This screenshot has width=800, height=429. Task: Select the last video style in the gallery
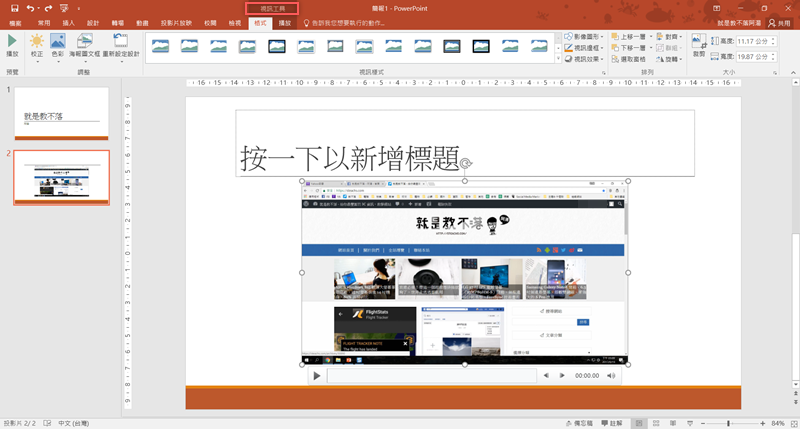pos(539,46)
